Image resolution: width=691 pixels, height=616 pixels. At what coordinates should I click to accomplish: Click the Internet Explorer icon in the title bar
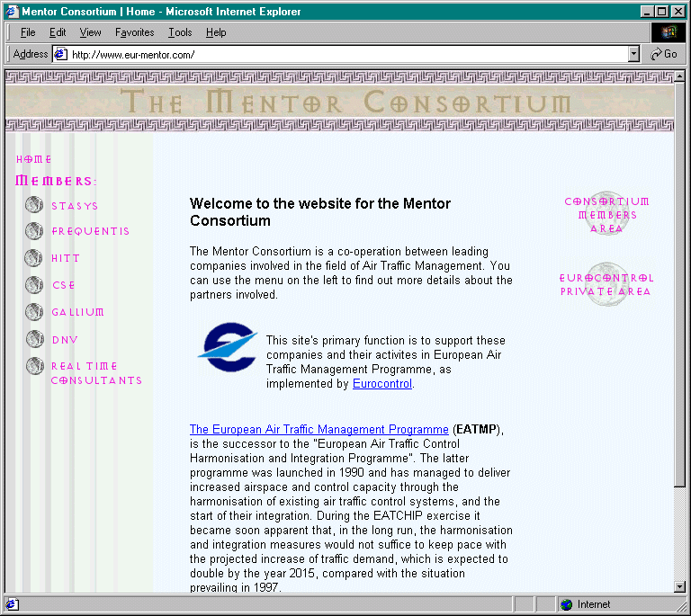coord(11,11)
